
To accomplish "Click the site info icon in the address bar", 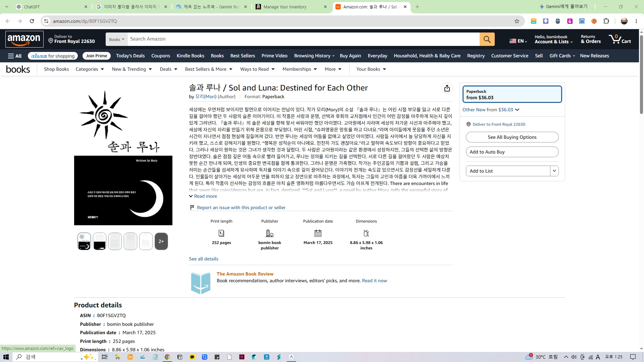I will 46,21.
